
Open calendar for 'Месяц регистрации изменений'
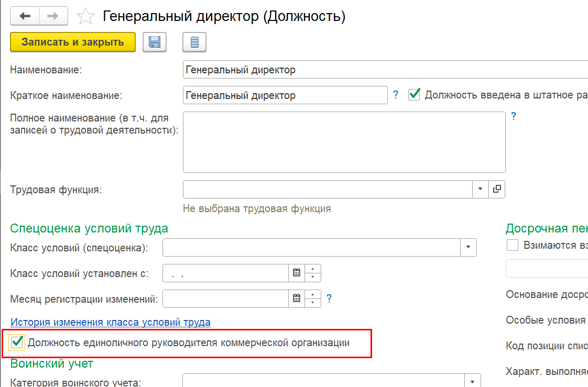[x=297, y=299]
